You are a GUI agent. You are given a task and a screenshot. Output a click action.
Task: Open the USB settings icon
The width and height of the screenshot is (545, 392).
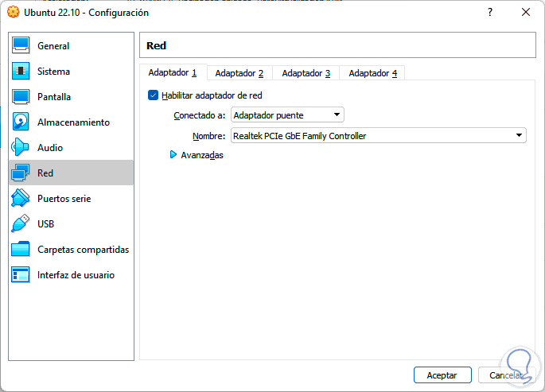(21, 224)
